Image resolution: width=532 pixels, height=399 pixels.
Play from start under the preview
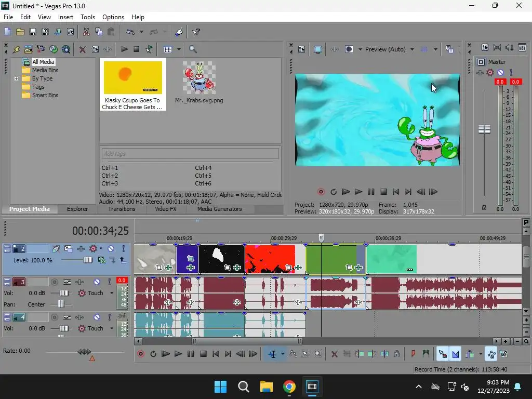point(345,192)
